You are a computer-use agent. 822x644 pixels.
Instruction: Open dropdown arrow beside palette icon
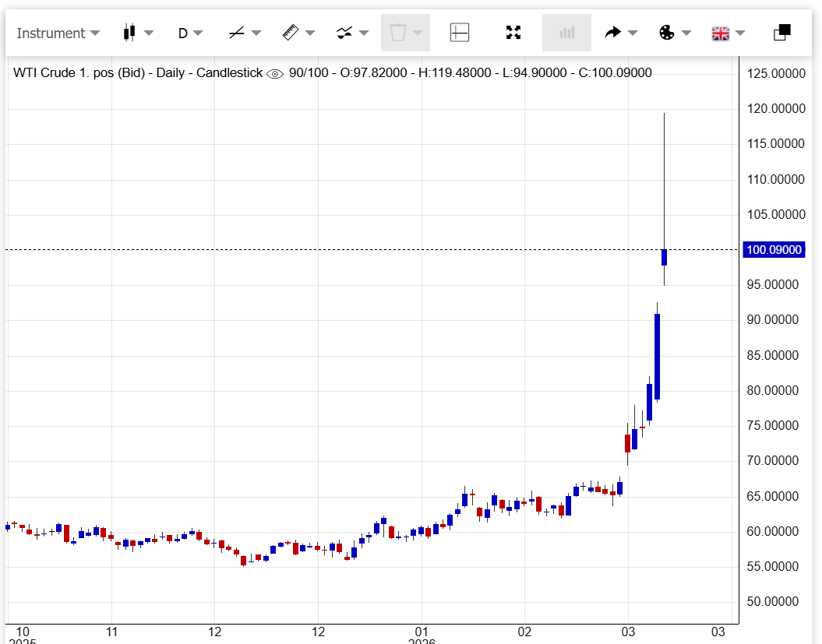click(686, 33)
